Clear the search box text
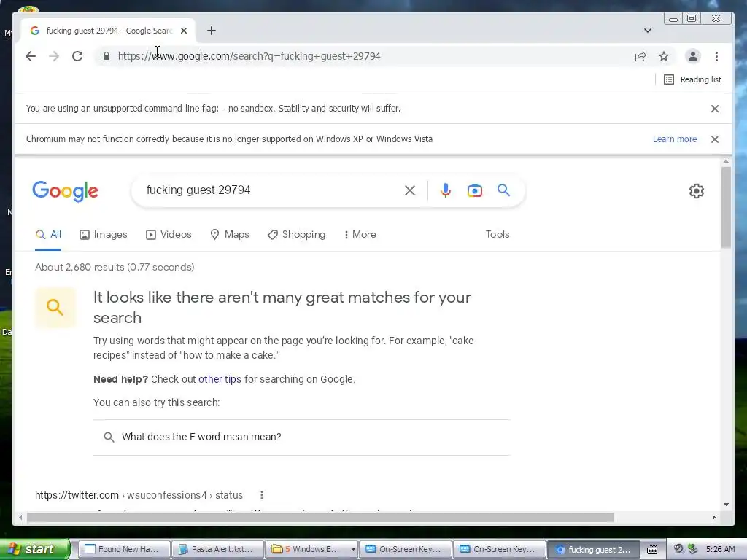 [x=410, y=190]
